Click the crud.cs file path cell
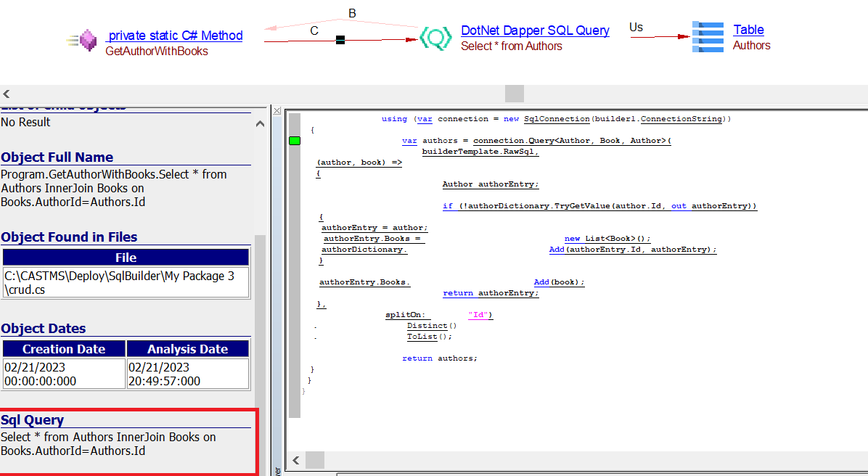This screenshot has width=868, height=476. pyautogui.click(x=126, y=282)
